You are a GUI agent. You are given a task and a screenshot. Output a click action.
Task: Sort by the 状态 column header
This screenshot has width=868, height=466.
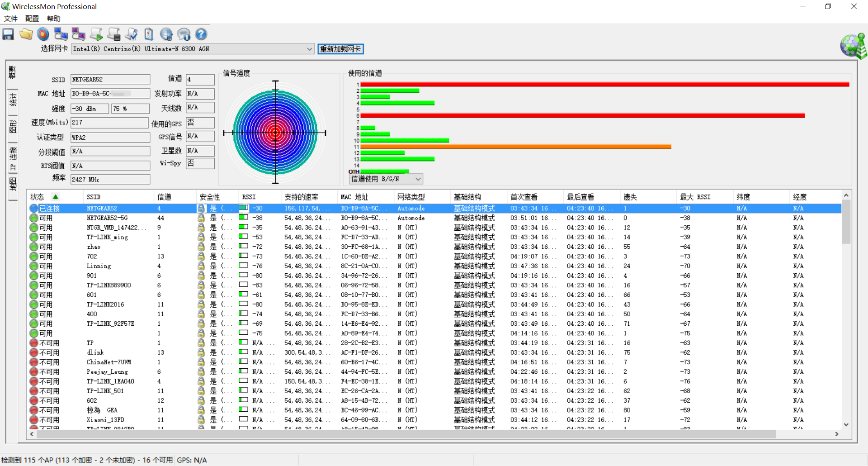[37, 197]
